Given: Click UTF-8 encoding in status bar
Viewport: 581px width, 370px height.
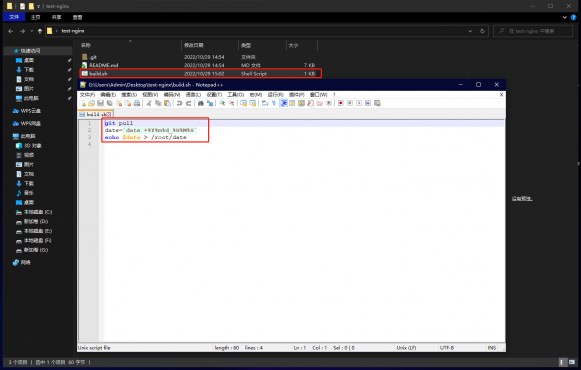Looking at the screenshot, I should [446, 348].
